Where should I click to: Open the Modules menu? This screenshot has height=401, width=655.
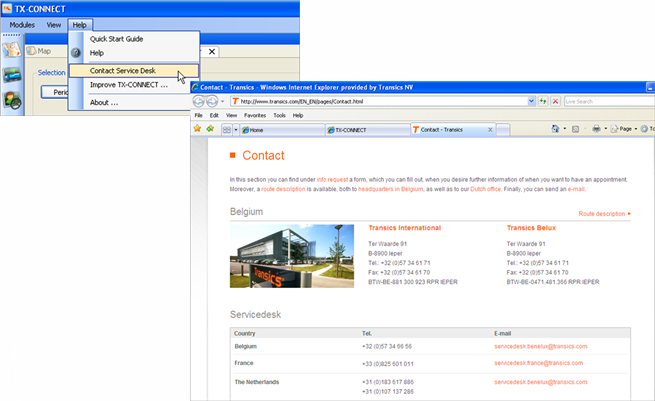click(22, 23)
